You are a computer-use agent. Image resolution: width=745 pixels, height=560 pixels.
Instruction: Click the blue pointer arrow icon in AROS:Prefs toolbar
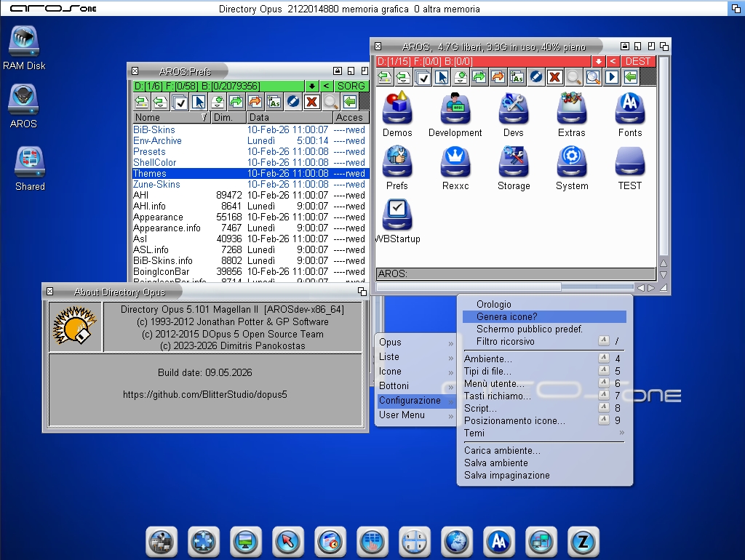199,102
